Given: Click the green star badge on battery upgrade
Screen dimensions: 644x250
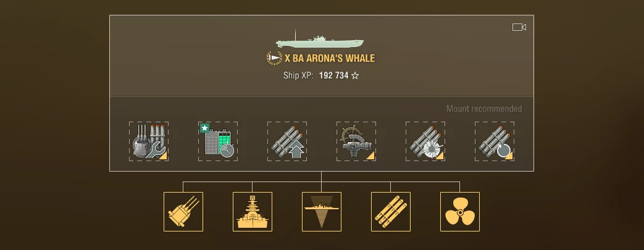Looking at the screenshot, I should (204, 128).
